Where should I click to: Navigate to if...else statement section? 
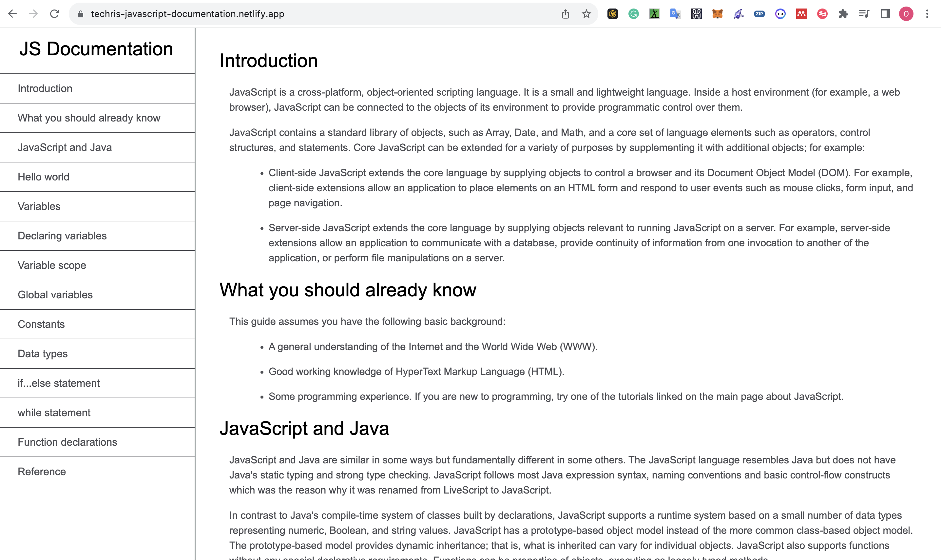click(59, 383)
